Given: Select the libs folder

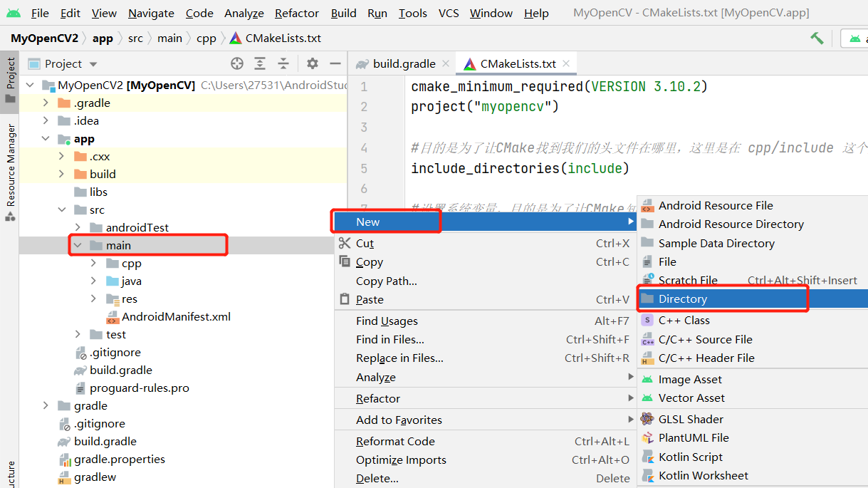Looking at the screenshot, I should coord(98,192).
